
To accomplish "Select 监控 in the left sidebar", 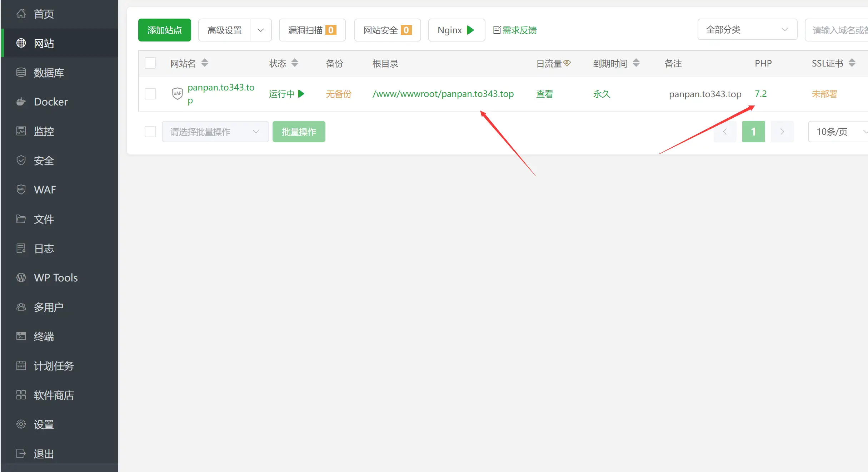I will tap(44, 131).
